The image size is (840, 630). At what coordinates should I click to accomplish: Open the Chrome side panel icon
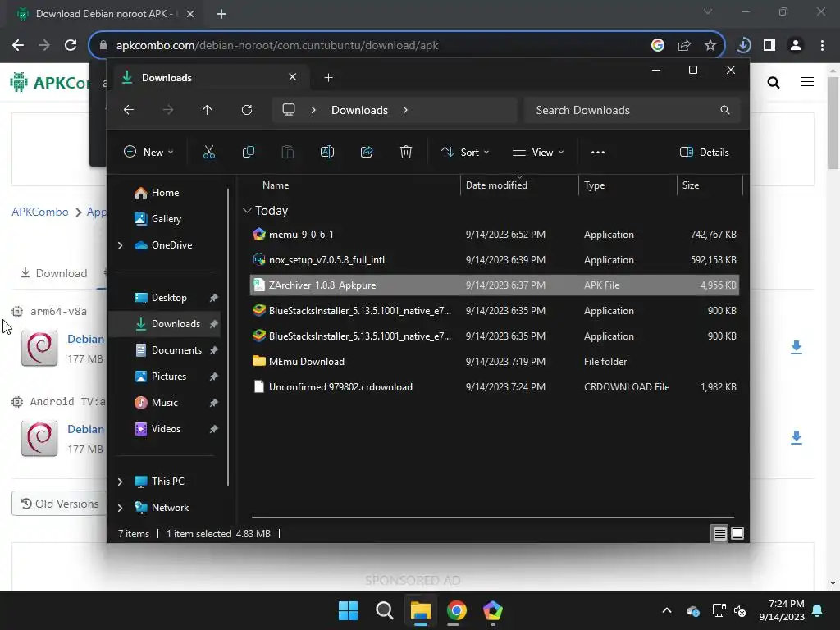pos(769,45)
